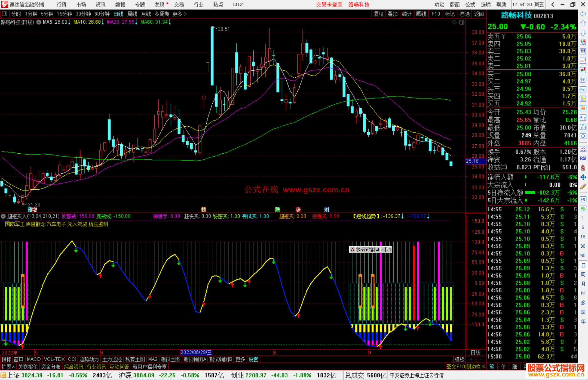The image size is (588, 380).
Task: Open the 图文F10 link
Action: pos(455,367)
